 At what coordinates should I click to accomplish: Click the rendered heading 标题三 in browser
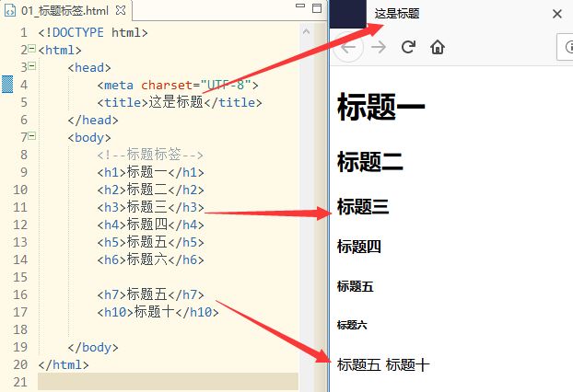tap(363, 207)
